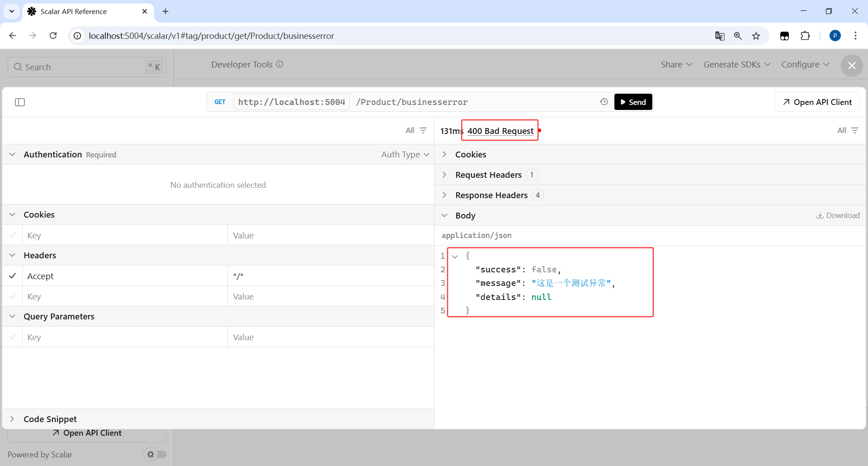Close the Scalar API Reference tab
The height and width of the screenshot is (466, 868).
point(145,11)
